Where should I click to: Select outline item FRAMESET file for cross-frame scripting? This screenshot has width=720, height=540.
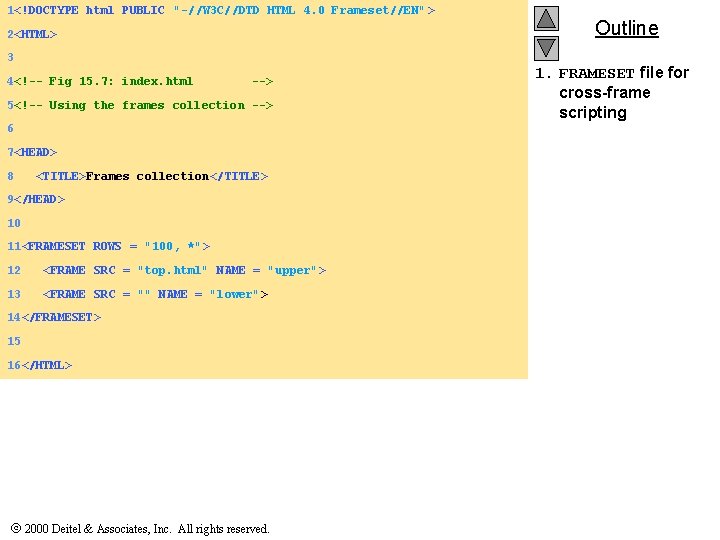pos(613,92)
